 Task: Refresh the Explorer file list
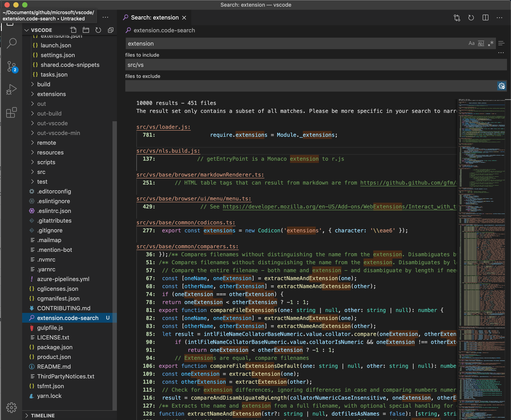click(98, 30)
